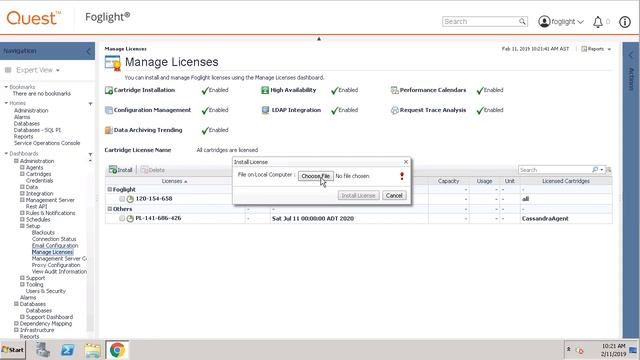Click the Capacity column header
The image size is (640, 360).
click(448, 181)
